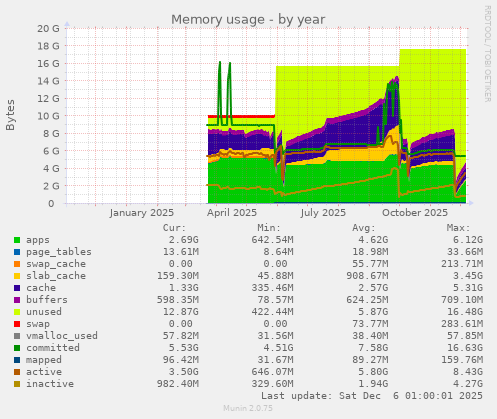Click the dark purple cache legend swatch
Viewport: 497px width, 419px height.
point(17,288)
